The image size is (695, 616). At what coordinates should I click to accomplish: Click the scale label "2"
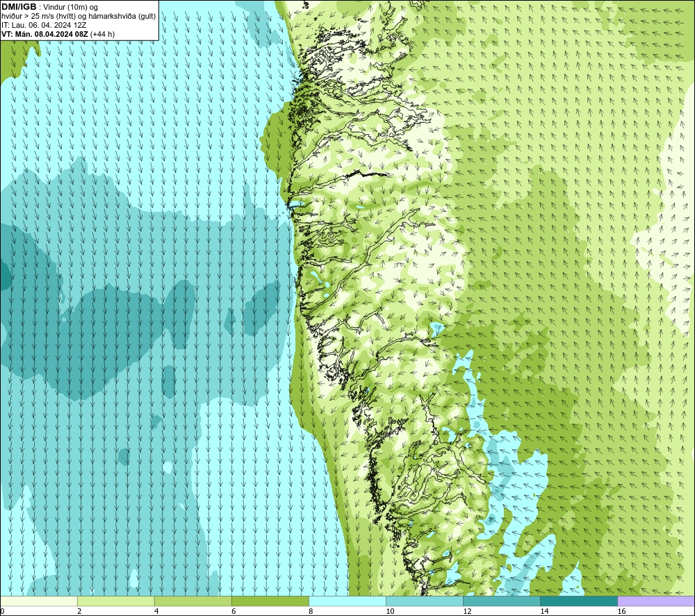click(79, 611)
